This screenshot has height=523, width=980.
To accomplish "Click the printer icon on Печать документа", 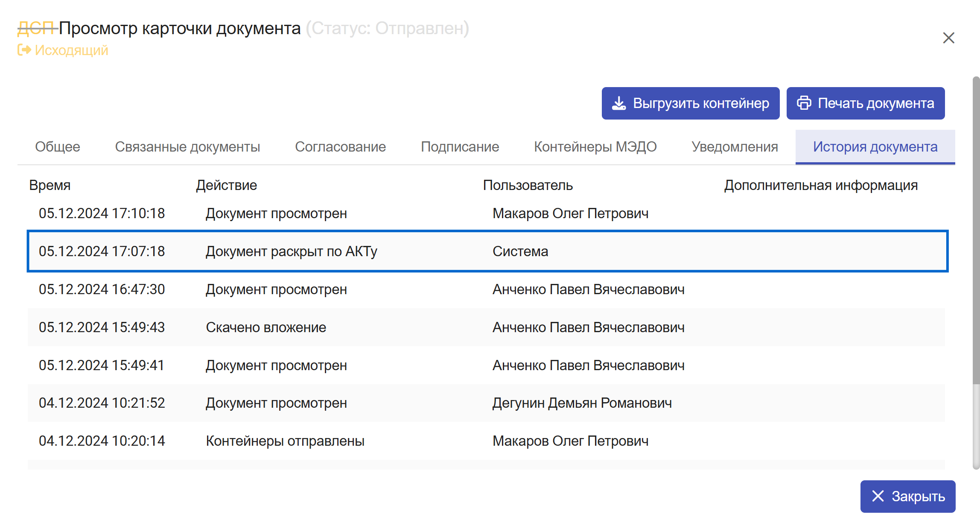I will click(x=804, y=103).
